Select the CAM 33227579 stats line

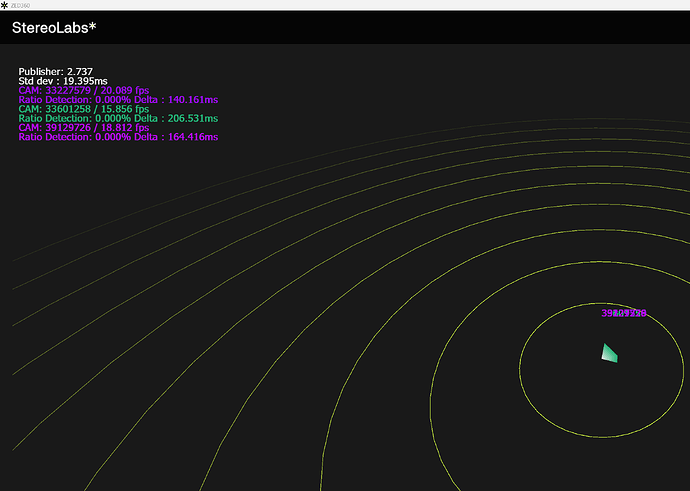83,90
